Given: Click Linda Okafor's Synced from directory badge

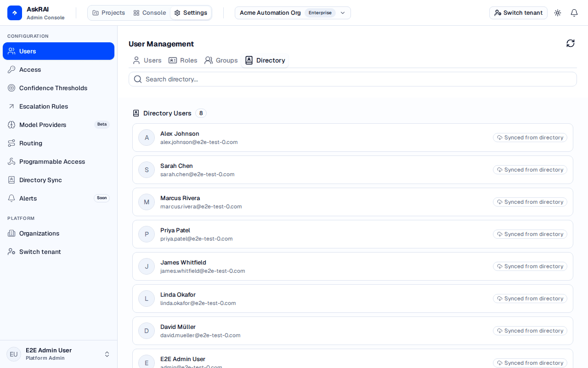Looking at the screenshot, I should tap(530, 299).
